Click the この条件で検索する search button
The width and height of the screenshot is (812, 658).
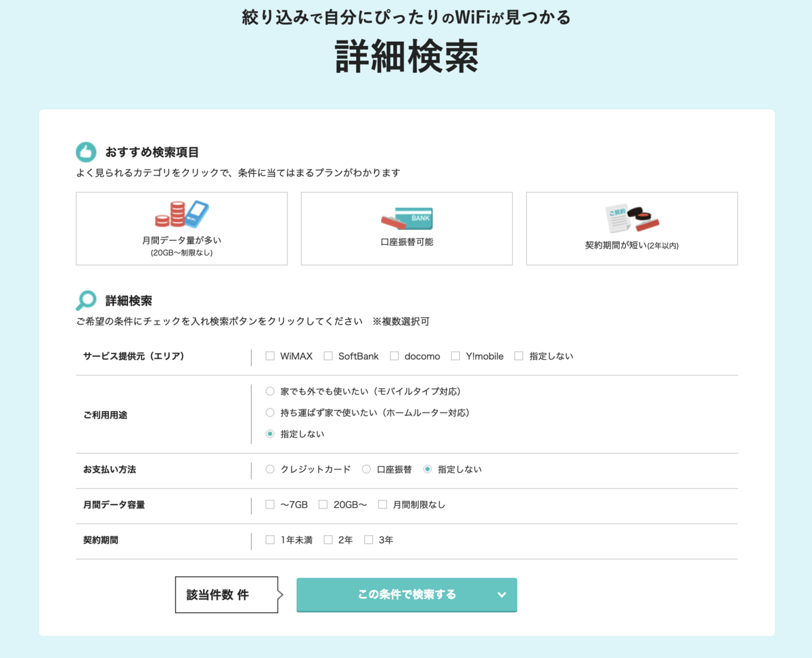coord(407,595)
